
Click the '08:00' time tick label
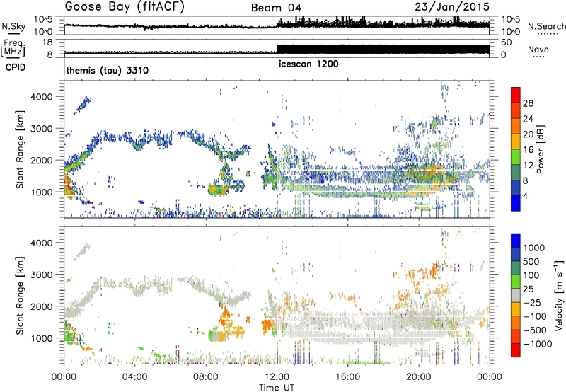pos(206,377)
